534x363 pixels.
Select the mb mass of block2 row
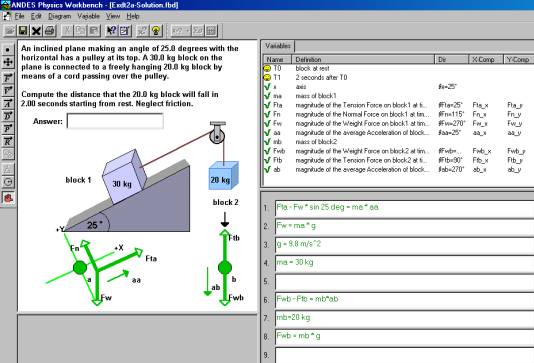pos(398,142)
